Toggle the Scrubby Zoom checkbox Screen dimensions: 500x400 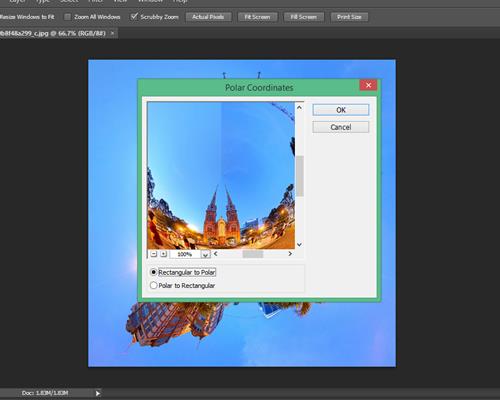click(x=134, y=16)
